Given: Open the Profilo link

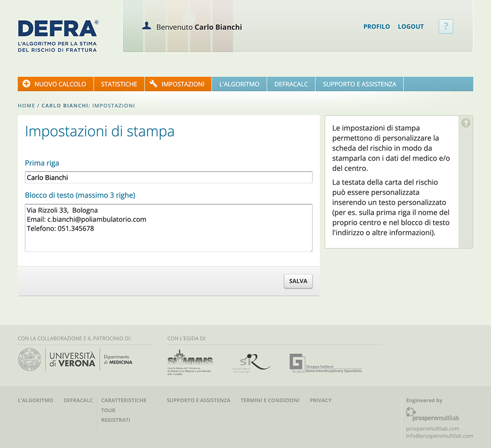Looking at the screenshot, I should pyautogui.click(x=376, y=27).
